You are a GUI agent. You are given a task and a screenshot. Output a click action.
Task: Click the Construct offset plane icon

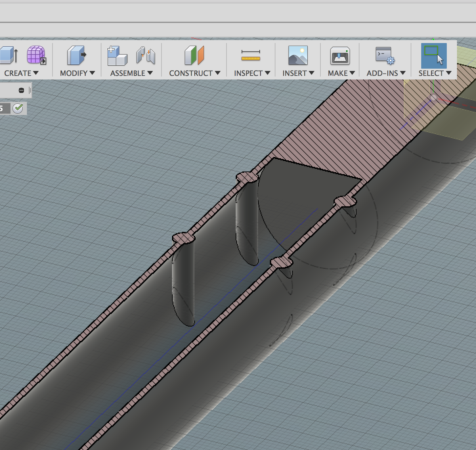click(x=193, y=56)
